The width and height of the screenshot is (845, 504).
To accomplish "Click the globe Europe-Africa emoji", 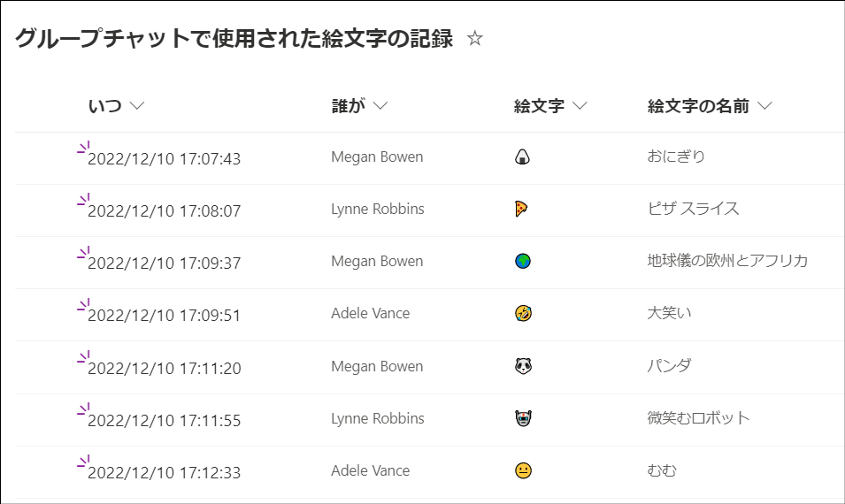I will point(523,261).
